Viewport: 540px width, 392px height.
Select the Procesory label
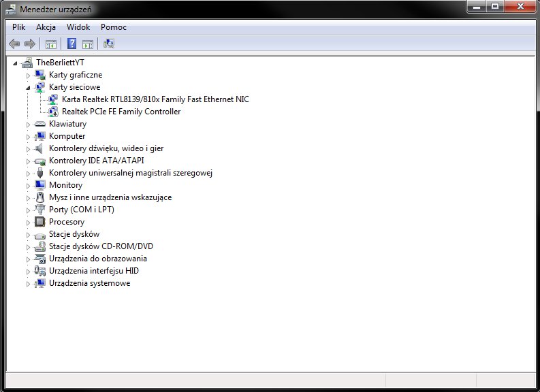(x=67, y=222)
